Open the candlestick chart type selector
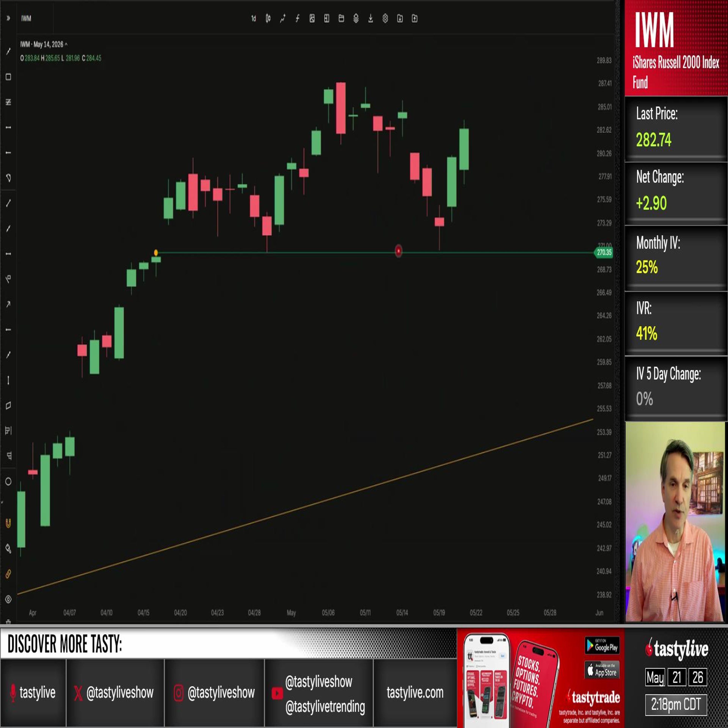728x728 pixels. point(268,18)
